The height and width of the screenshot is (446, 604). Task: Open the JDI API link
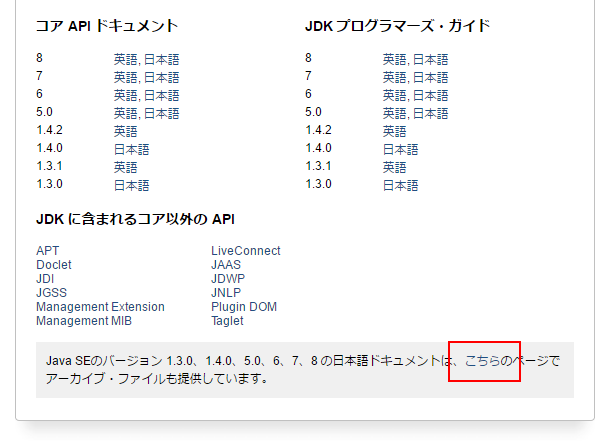pos(45,279)
